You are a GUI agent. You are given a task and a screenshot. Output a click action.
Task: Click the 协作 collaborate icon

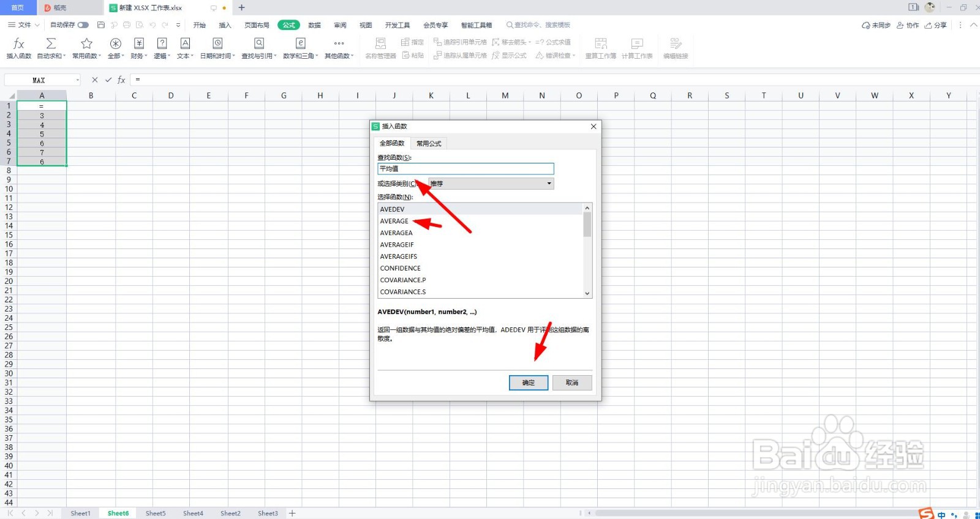tap(908, 25)
